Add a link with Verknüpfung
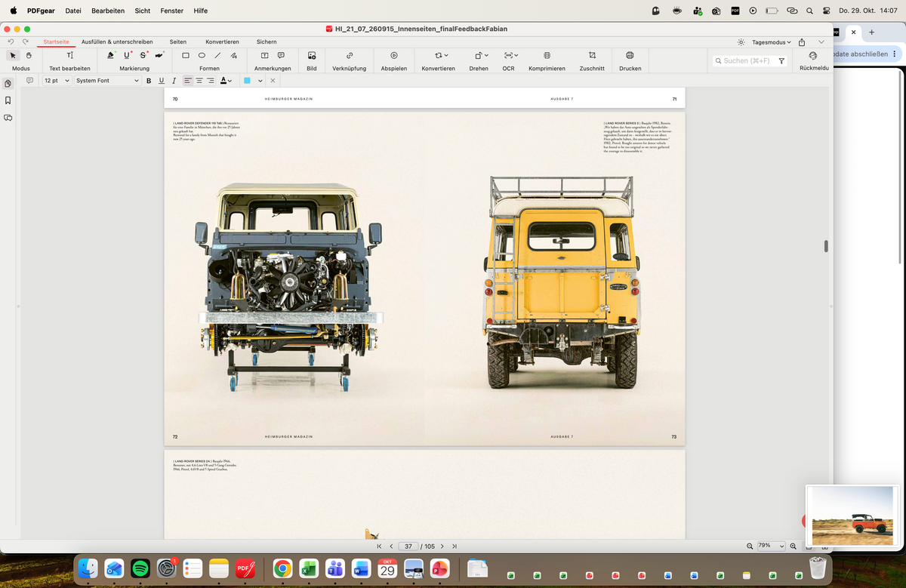The image size is (906, 588). click(x=349, y=61)
